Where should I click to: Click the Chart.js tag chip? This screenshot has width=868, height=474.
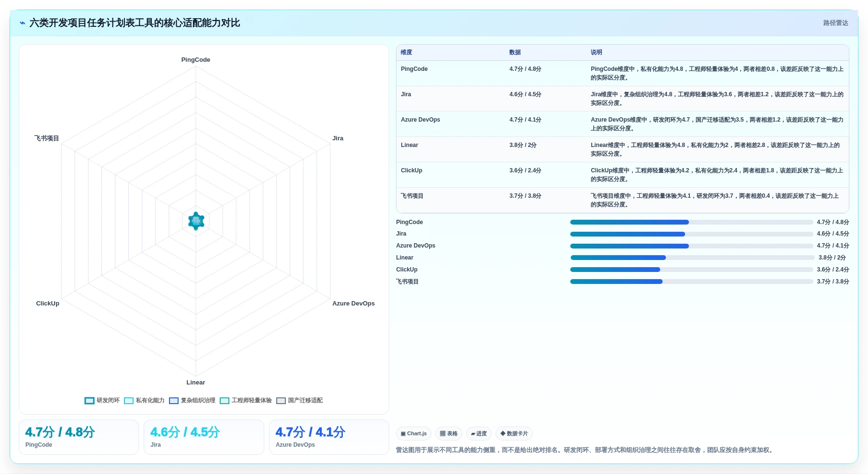(x=414, y=434)
